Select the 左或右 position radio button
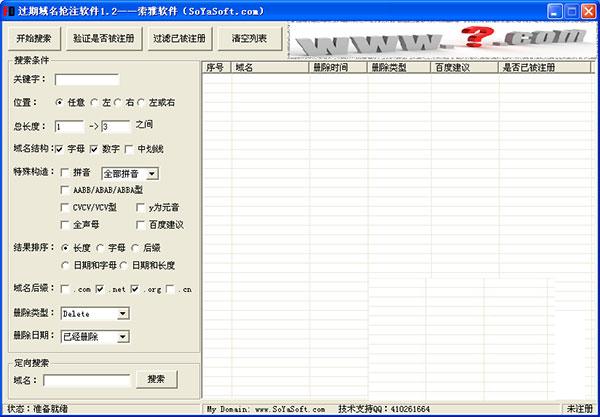The image size is (600, 417). pos(141,102)
